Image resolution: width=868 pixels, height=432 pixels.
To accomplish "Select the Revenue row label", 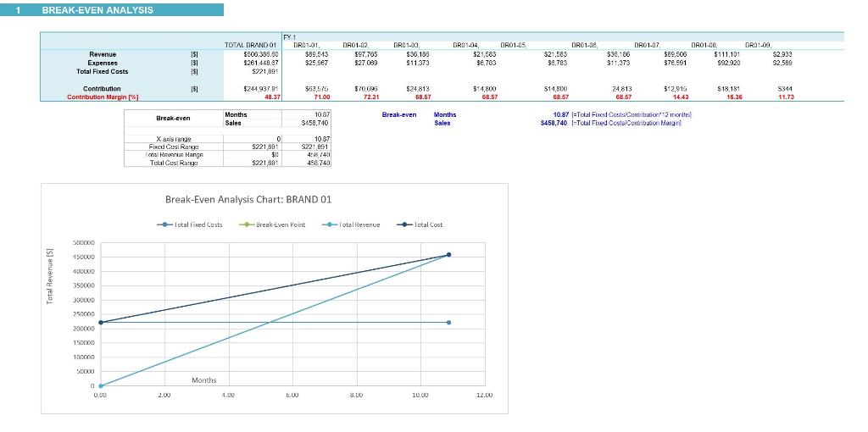I will tap(103, 55).
